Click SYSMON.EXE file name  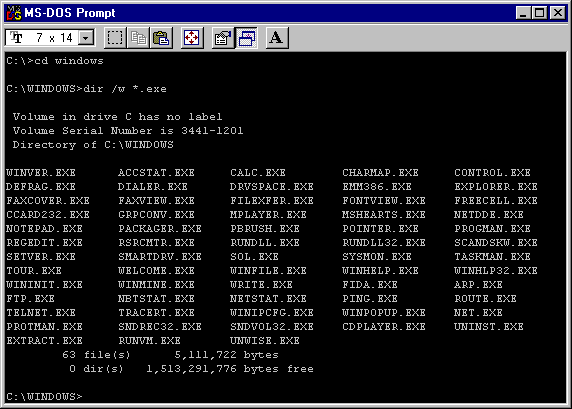pos(377,257)
